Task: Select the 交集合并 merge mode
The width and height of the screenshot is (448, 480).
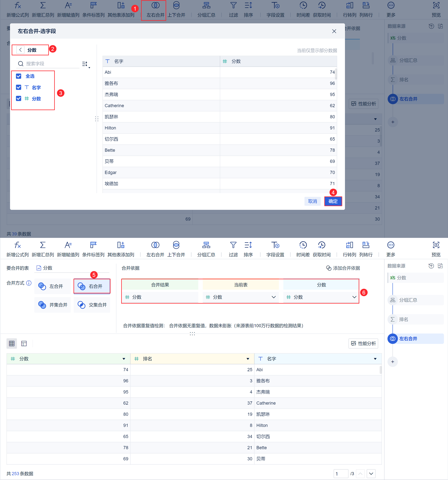Action: tap(92, 305)
